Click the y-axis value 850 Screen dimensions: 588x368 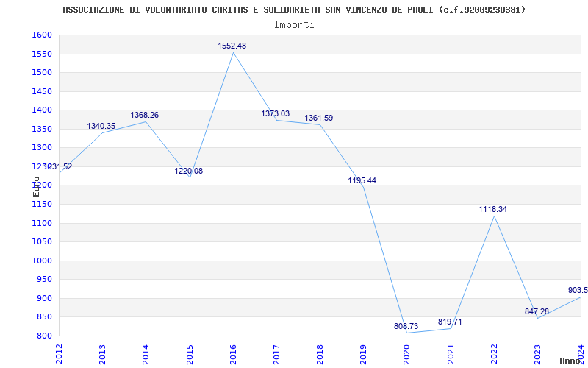point(44,317)
